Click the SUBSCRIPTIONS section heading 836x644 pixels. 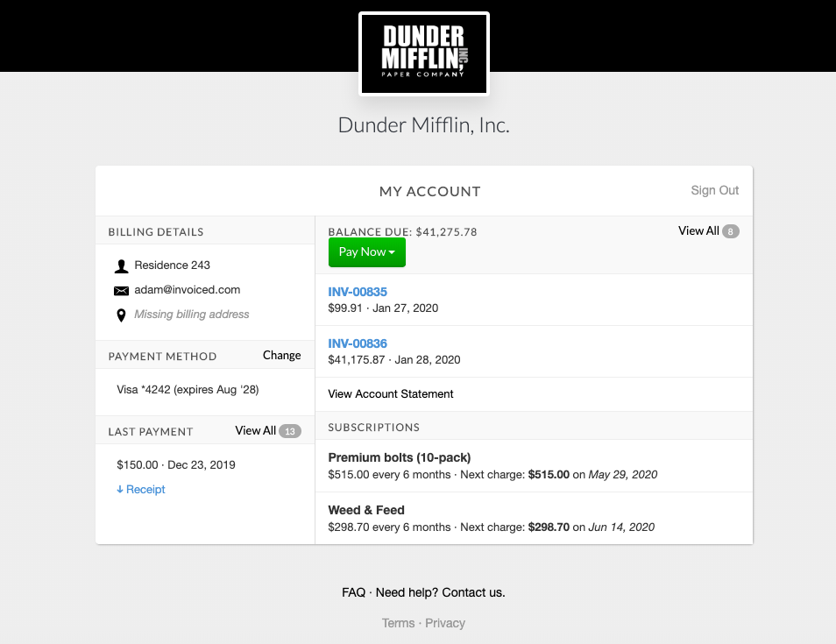tap(374, 428)
